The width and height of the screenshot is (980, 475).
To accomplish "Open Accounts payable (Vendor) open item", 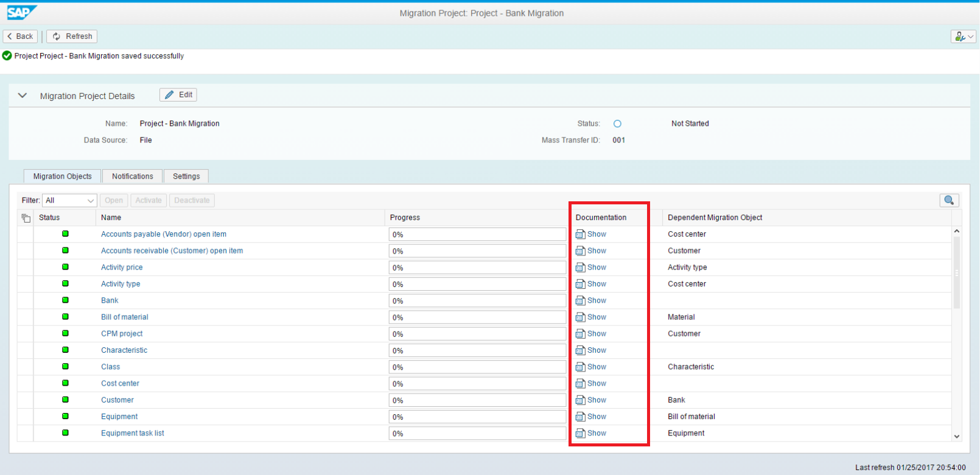I will click(164, 234).
